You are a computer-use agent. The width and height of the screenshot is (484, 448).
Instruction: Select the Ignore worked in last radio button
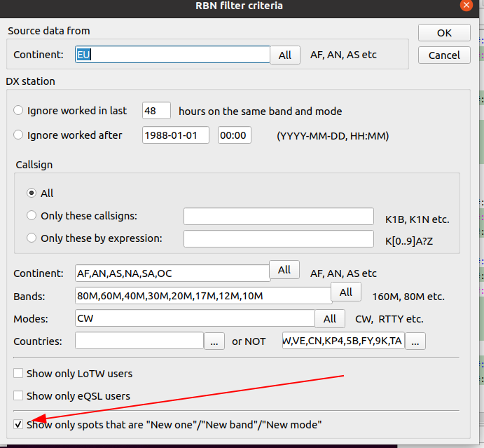[18, 110]
